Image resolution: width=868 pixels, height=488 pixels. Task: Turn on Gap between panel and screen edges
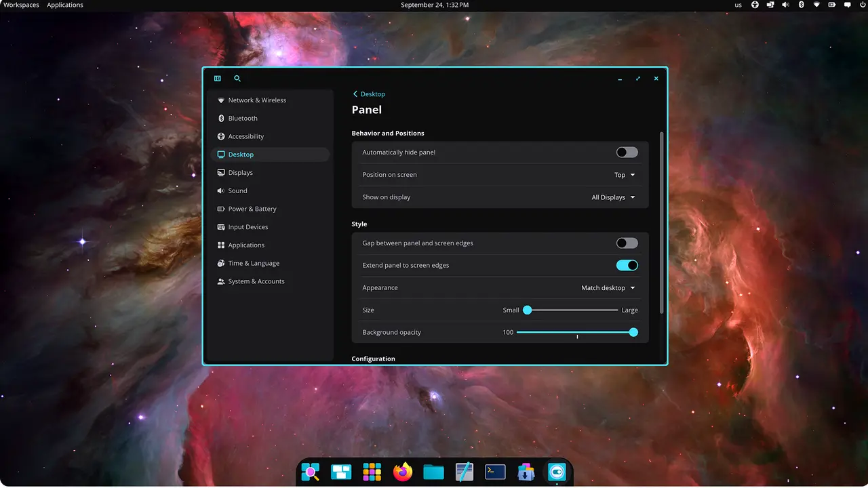click(x=627, y=243)
